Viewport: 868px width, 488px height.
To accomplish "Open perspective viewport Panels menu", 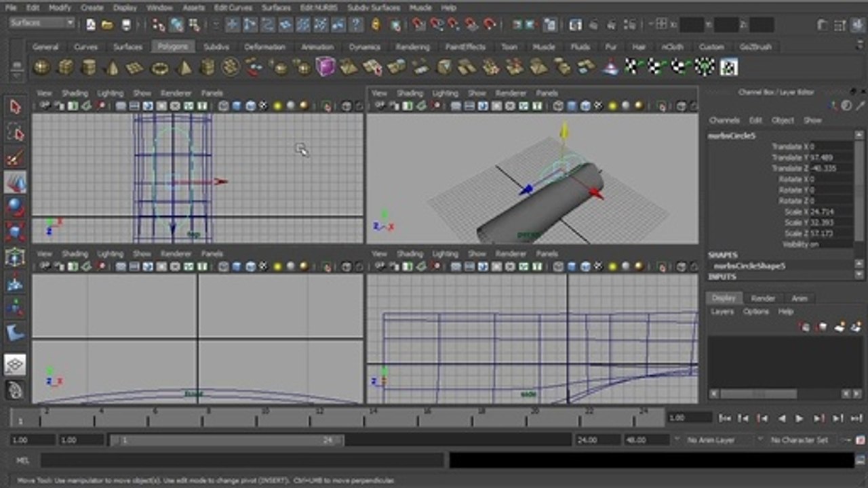I will (x=547, y=93).
